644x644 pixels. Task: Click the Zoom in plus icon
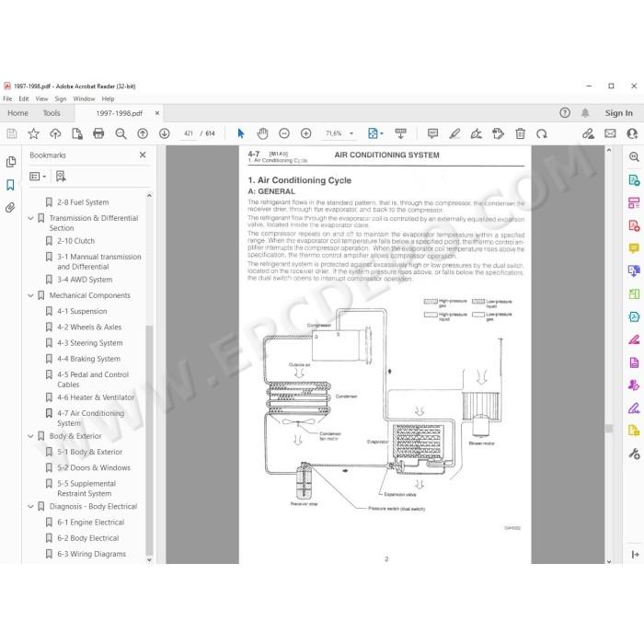306,133
